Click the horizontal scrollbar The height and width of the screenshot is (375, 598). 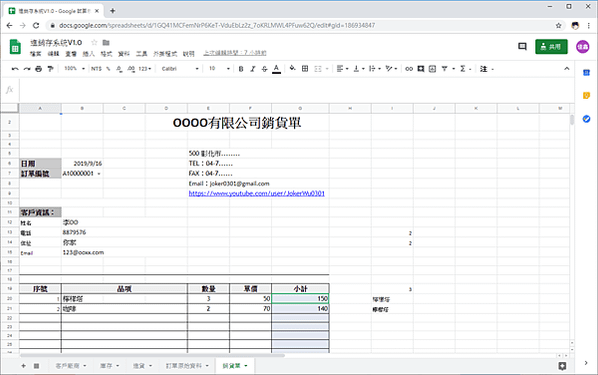point(153,355)
